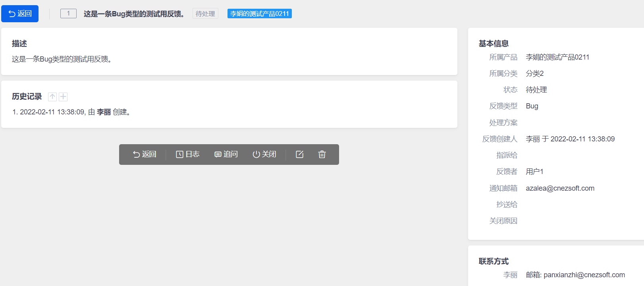Screen dimensions: 644x286
Task: Click the feedback ID badge "1"
Action: click(68, 14)
